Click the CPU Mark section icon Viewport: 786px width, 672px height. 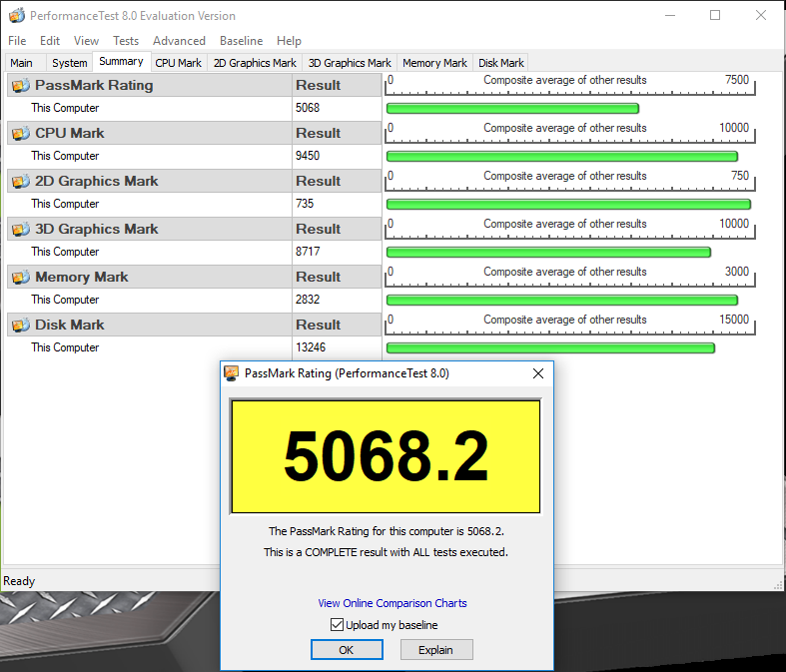click(x=21, y=133)
